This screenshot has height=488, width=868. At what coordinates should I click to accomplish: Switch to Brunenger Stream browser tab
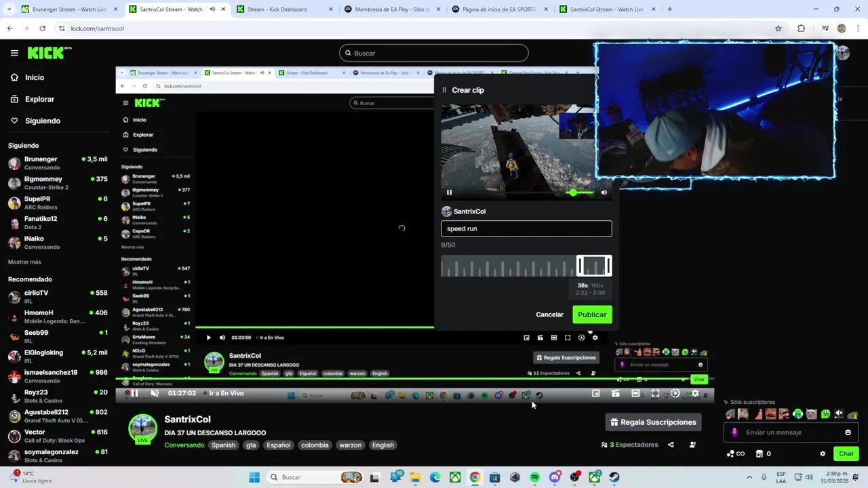pos(68,9)
